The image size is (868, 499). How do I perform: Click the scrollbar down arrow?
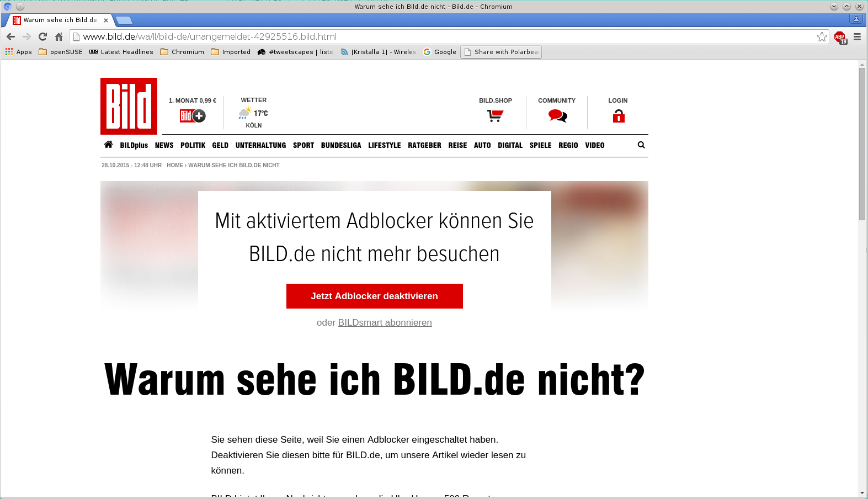pos(862,493)
